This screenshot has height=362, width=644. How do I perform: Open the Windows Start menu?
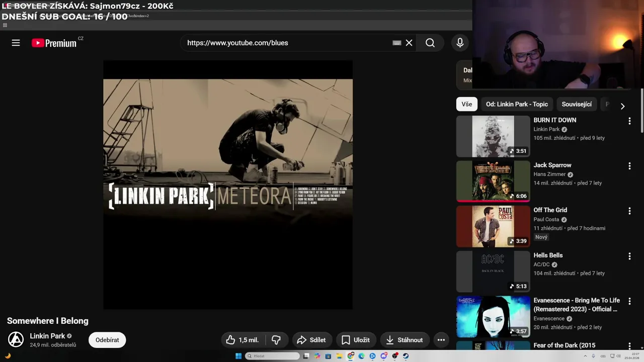pos(238,356)
